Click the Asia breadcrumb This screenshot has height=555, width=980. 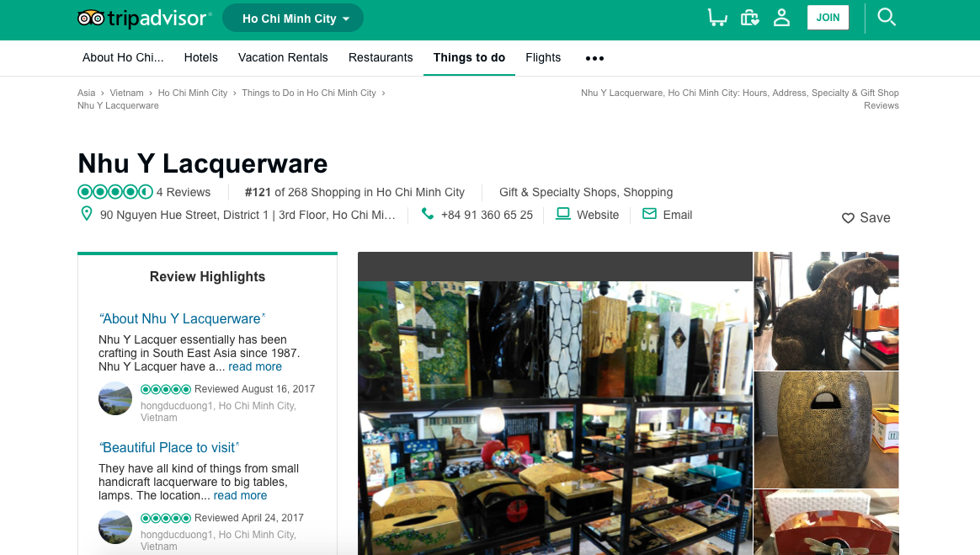[x=86, y=93]
